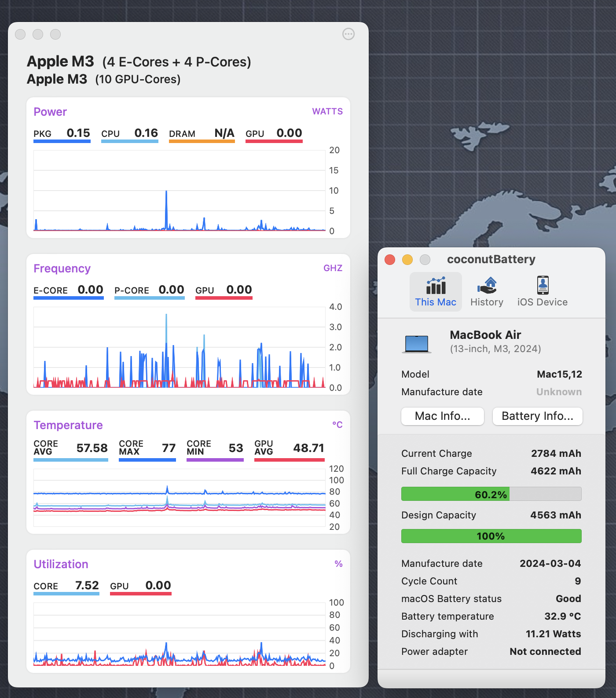Switch to the History tab
This screenshot has width=616, height=698.
[x=487, y=292]
